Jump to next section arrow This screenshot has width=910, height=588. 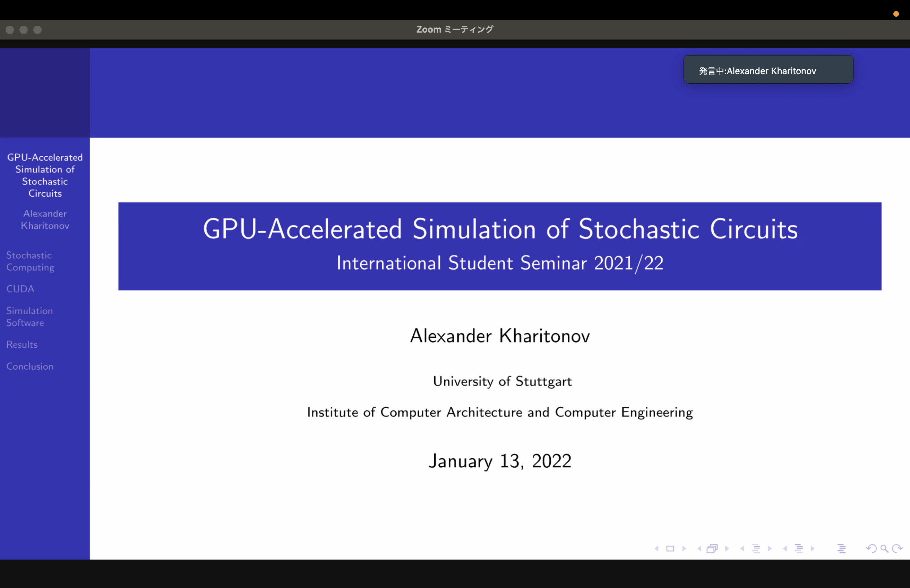[813, 549]
